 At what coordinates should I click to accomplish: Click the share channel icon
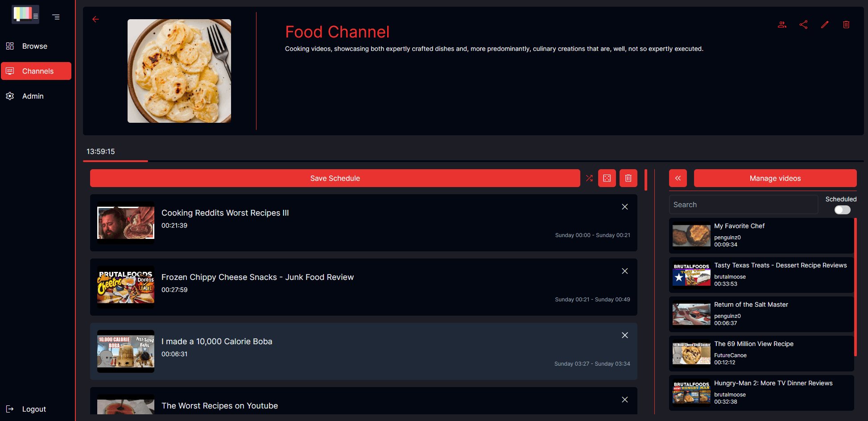pos(803,25)
